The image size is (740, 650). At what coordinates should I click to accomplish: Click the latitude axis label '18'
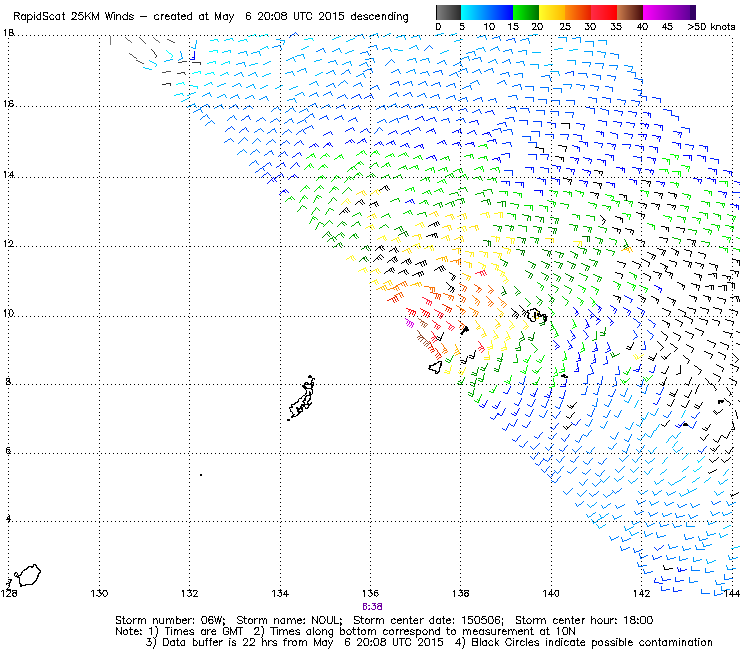click(8, 33)
